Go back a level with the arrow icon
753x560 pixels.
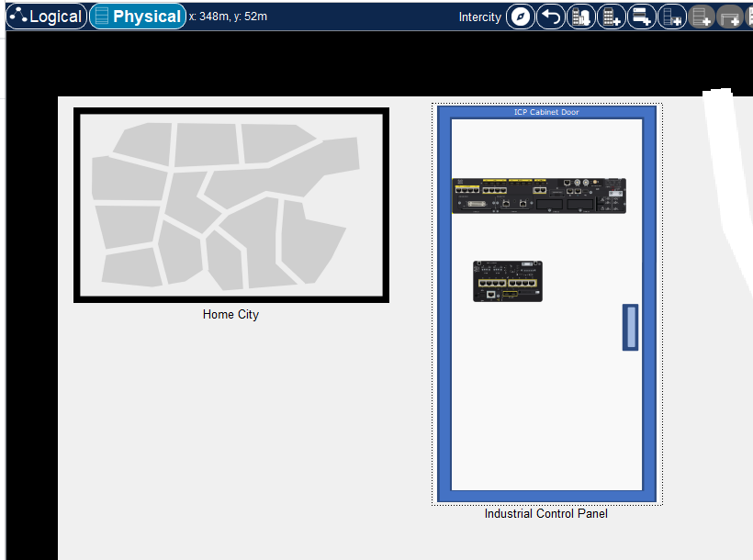[550, 17]
